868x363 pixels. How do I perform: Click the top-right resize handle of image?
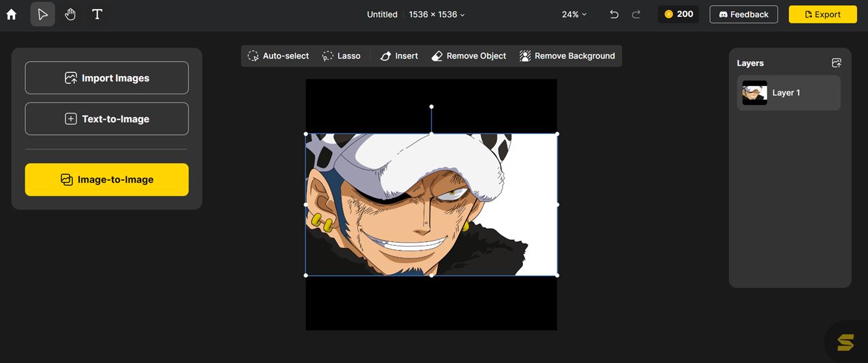(x=557, y=134)
